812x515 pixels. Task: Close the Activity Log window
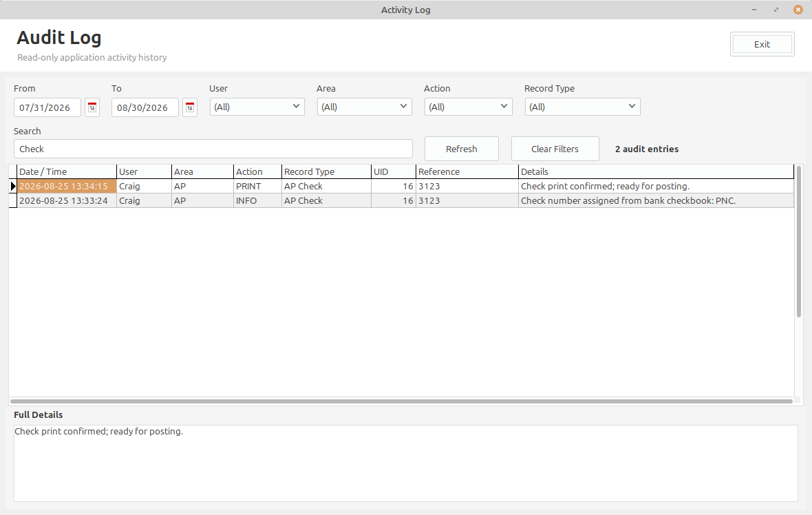tap(798, 10)
